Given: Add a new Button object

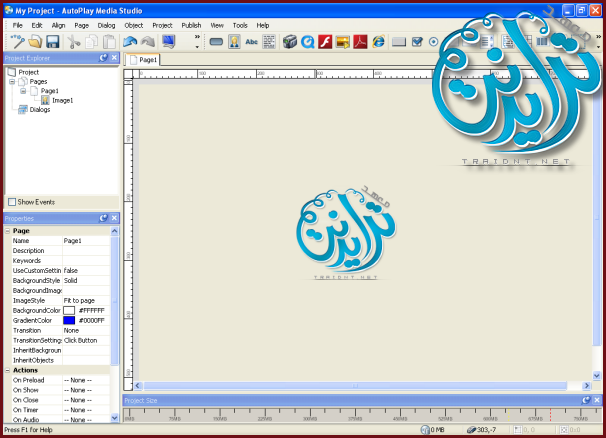Looking at the screenshot, I should pyautogui.click(x=216, y=41).
